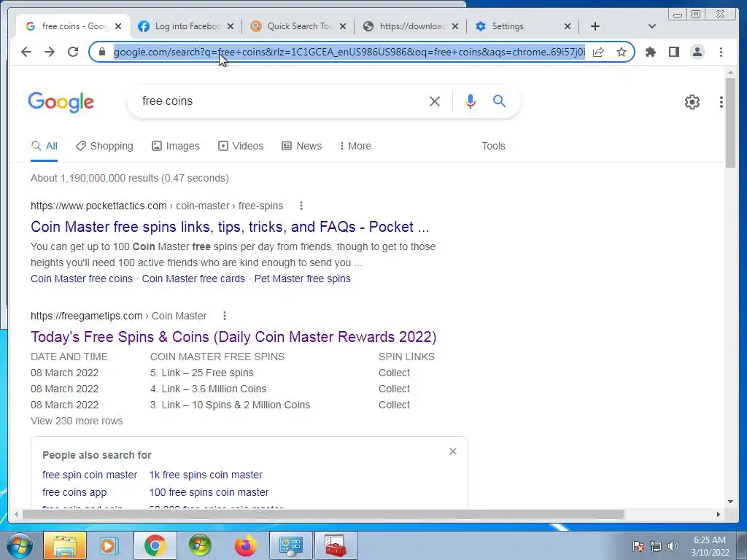
Task: Submit search with magnifier icon
Action: [499, 101]
